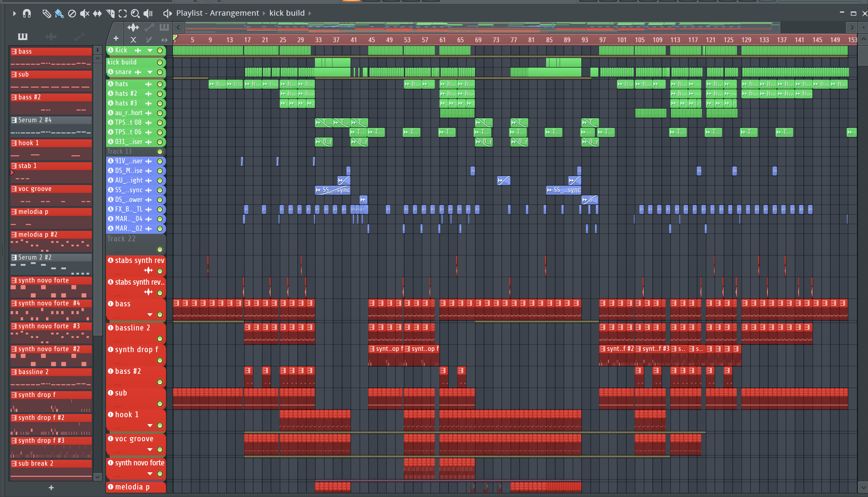Select the SS_..sync clip at bar 33
This screenshot has height=497, width=868.
[333, 190]
